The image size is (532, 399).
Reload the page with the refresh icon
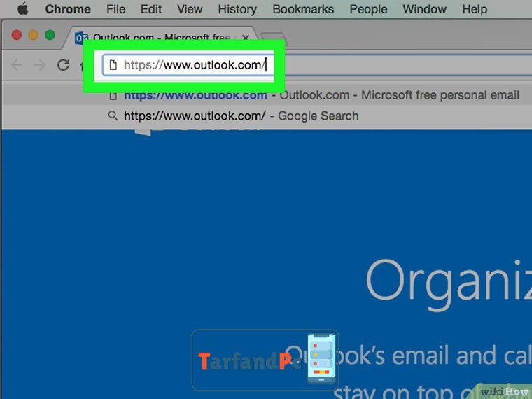63,65
